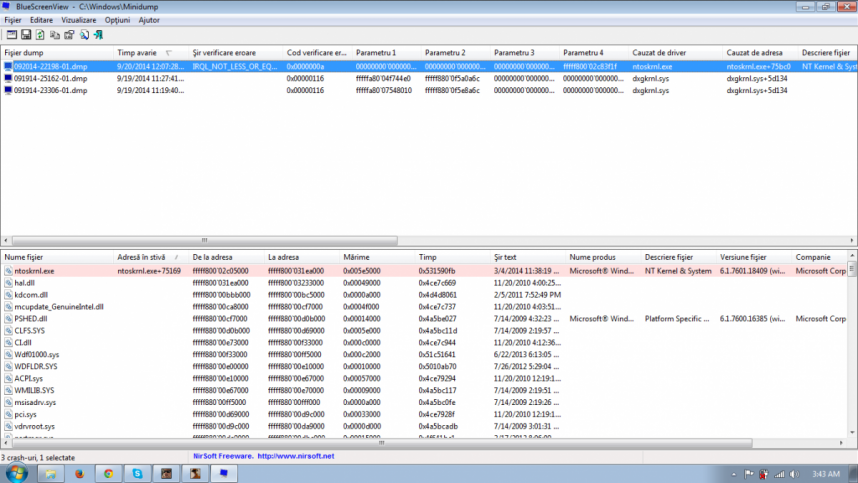
Task: Click the Properties toolbar icon
Action: [68, 35]
